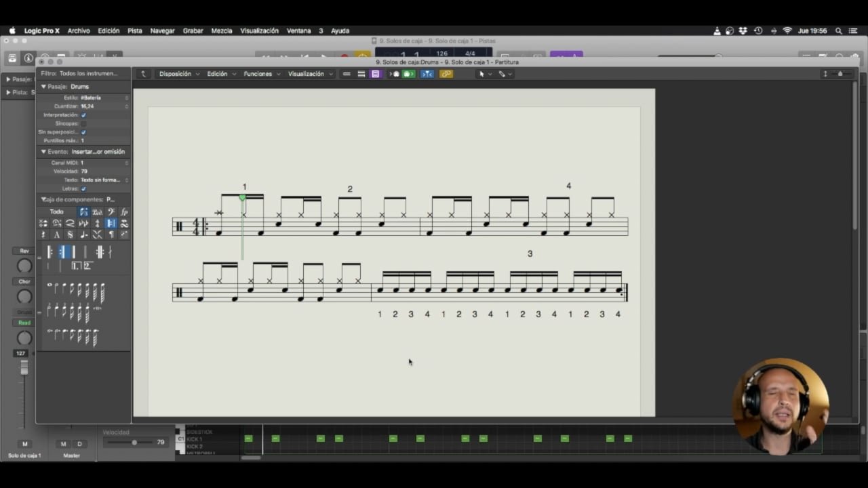Select the dynamics fp component group

pyautogui.click(x=124, y=212)
